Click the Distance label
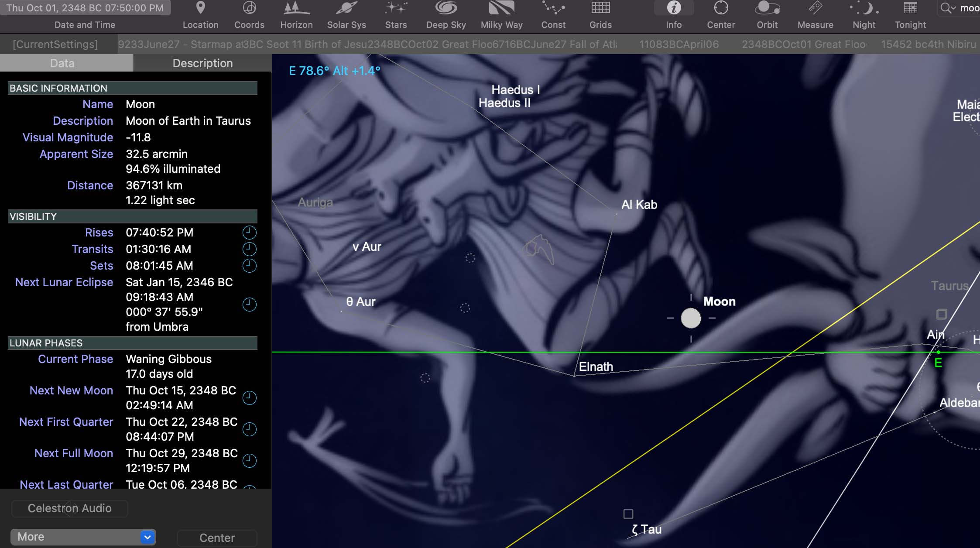The height and width of the screenshot is (548, 980). [90, 185]
